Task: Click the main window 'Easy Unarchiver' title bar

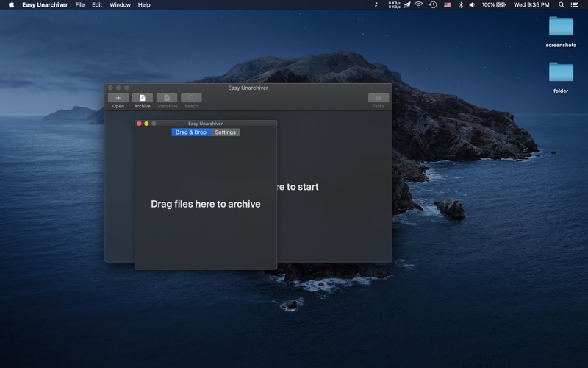Action: point(248,88)
